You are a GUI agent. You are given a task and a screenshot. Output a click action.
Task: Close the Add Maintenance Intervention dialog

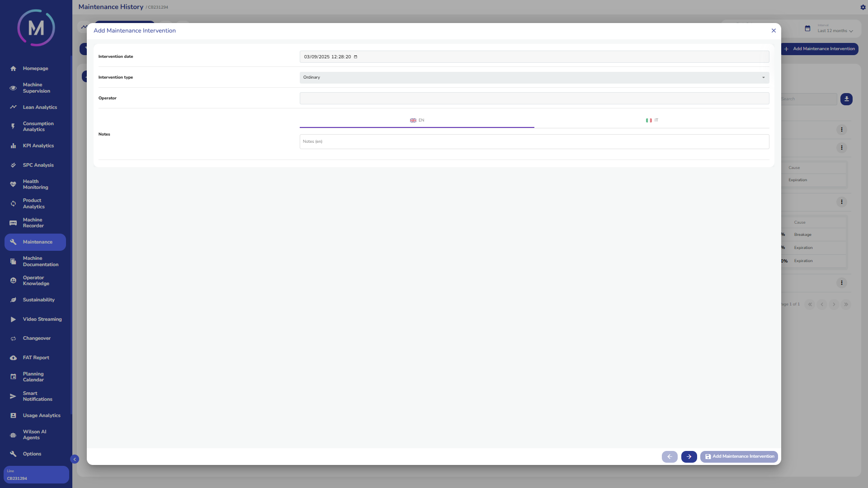click(x=774, y=31)
